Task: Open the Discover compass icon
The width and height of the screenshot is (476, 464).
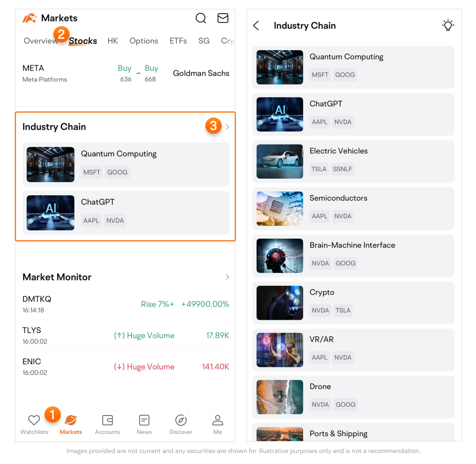Action: point(181,420)
